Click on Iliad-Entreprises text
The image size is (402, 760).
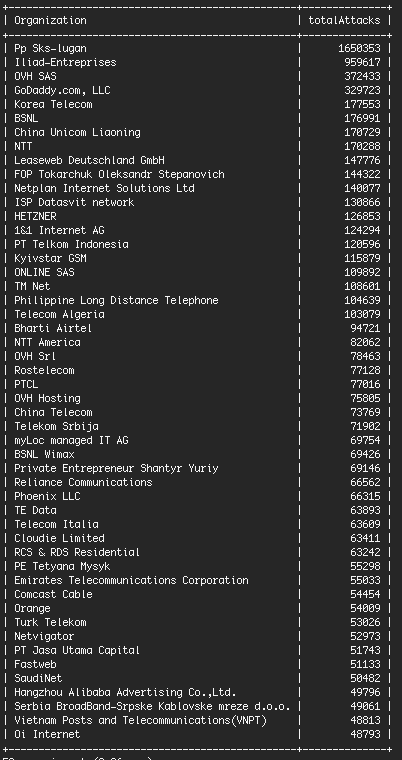(65, 63)
